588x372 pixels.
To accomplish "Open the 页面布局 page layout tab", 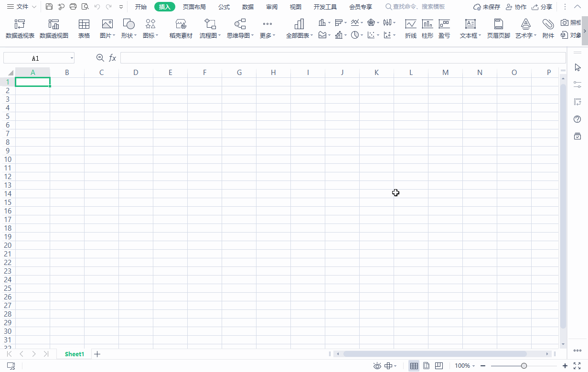I will click(194, 7).
